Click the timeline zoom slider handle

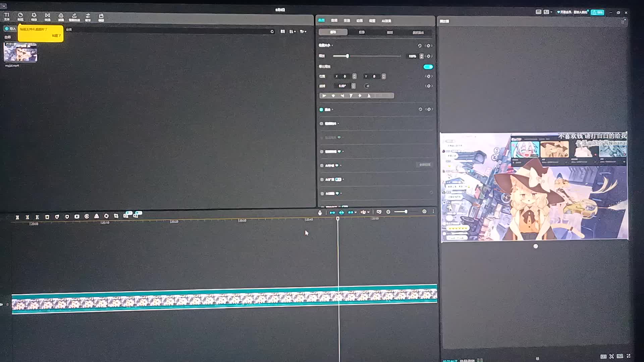pyautogui.click(x=406, y=212)
